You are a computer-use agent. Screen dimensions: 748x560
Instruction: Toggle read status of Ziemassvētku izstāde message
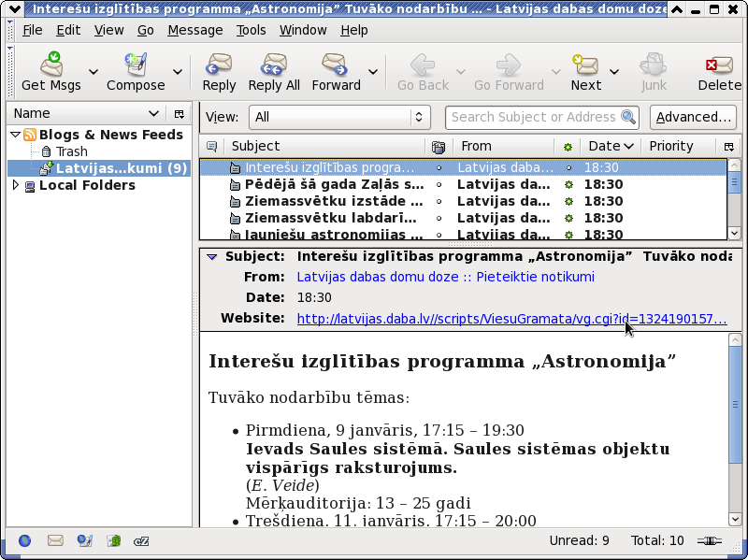568,201
